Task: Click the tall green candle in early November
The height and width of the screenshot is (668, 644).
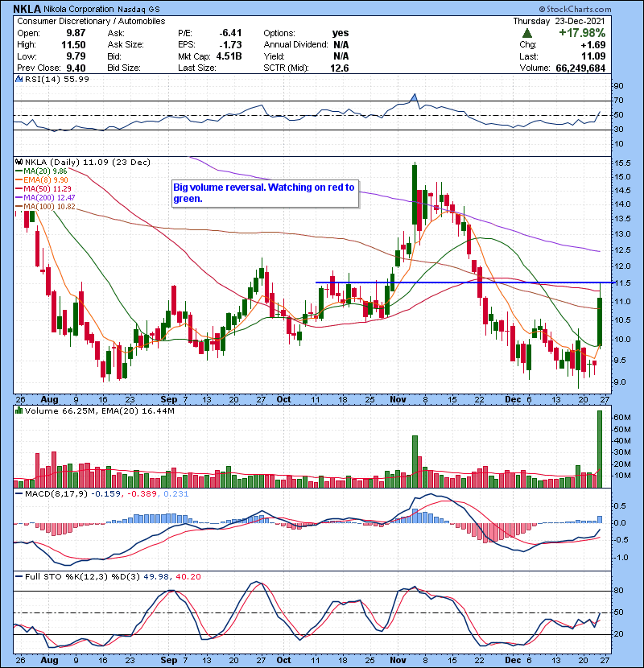Action: tap(415, 195)
